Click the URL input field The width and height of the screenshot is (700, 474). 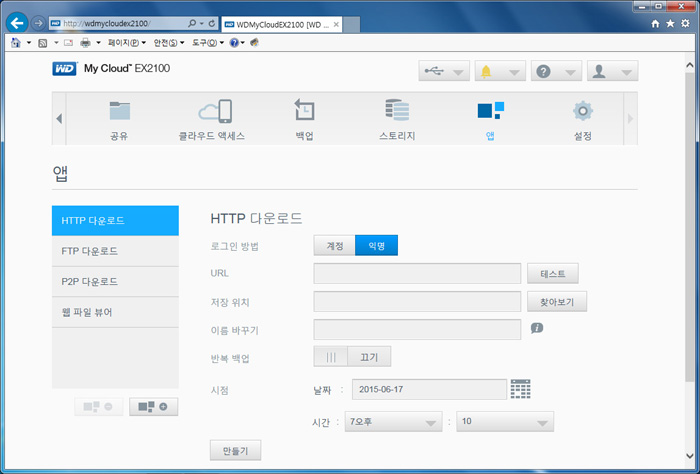417,273
